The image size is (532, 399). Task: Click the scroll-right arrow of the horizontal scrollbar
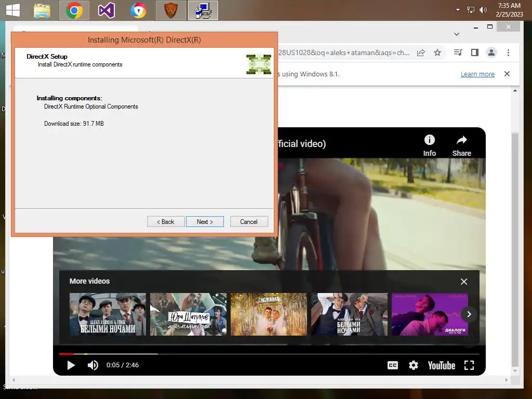pyautogui.click(x=506, y=380)
